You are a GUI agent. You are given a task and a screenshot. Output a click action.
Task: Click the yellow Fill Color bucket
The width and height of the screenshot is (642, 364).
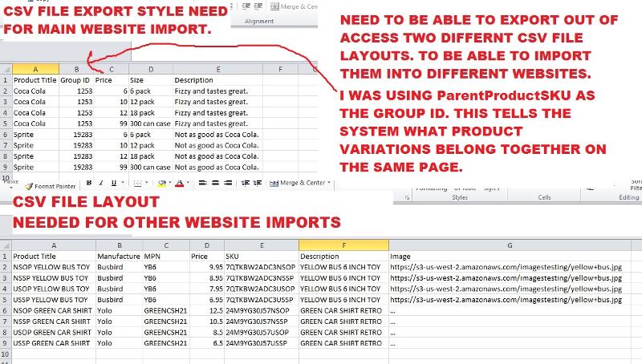pyautogui.click(x=161, y=184)
